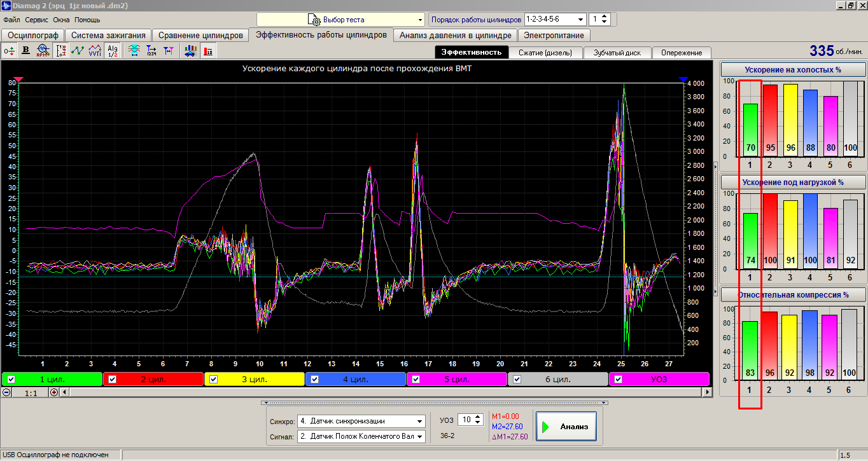Click the USB Осциллограф не подключен status text

55,455
